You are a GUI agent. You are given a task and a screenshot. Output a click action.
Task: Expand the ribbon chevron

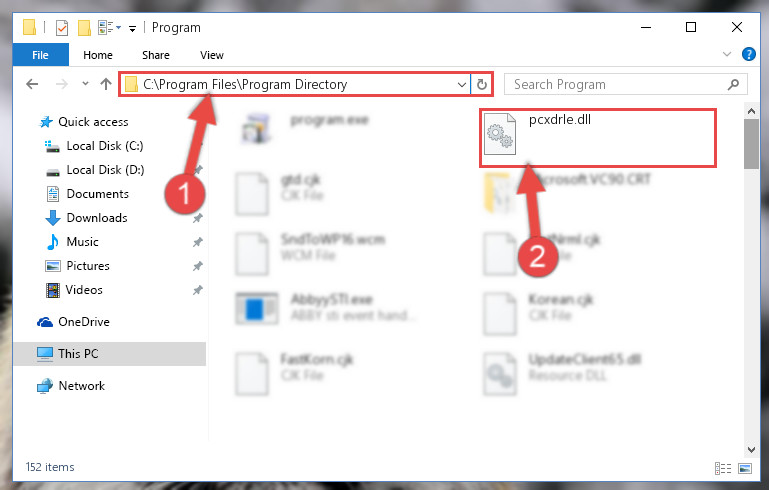coord(727,54)
